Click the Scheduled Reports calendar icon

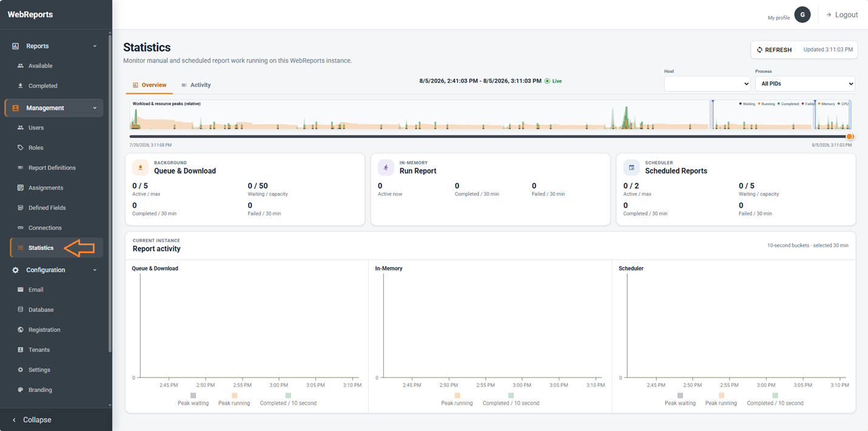pyautogui.click(x=631, y=168)
